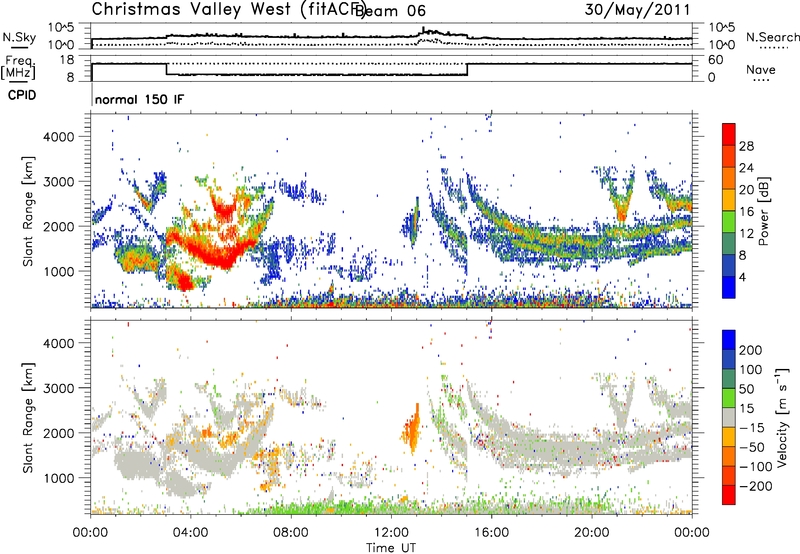The image size is (800, 554).
Task: Click the '12' power colorbar label
Action: point(746,234)
